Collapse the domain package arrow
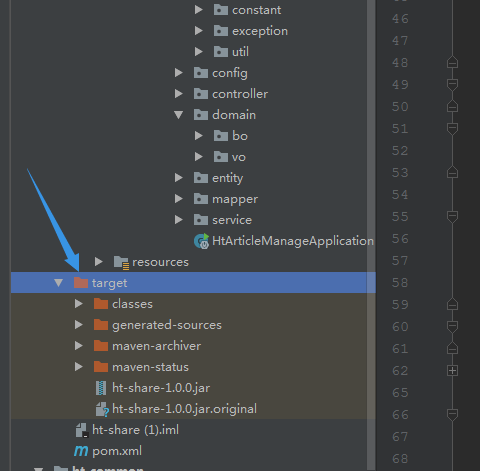The width and height of the screenshot is (480, 471). point(179,115)
